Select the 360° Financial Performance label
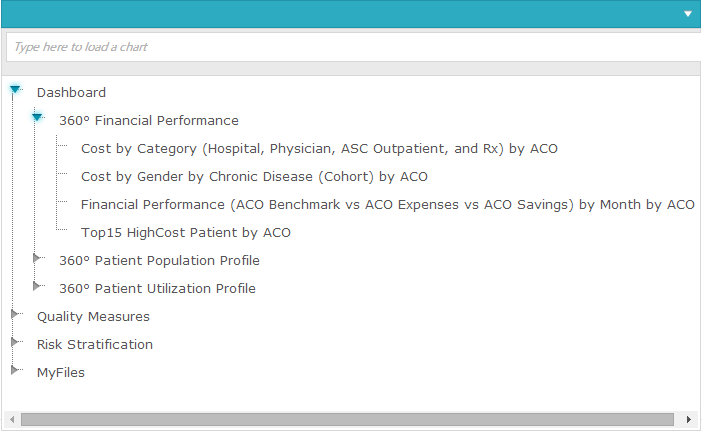 tap(148, 121)
